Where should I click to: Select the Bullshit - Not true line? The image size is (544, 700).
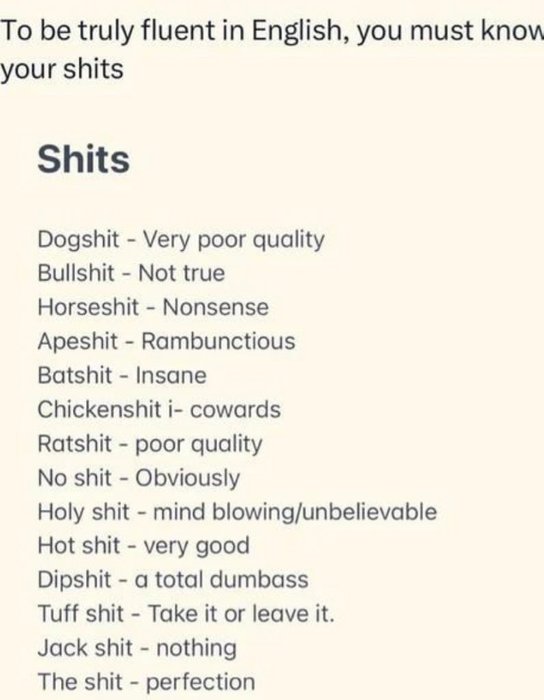pos(131,273)
